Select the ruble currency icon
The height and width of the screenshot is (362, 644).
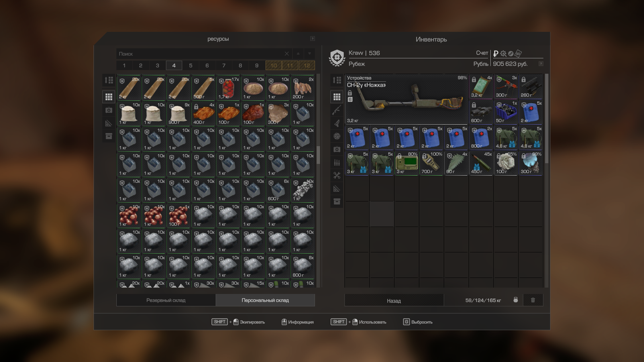(496, 54)
